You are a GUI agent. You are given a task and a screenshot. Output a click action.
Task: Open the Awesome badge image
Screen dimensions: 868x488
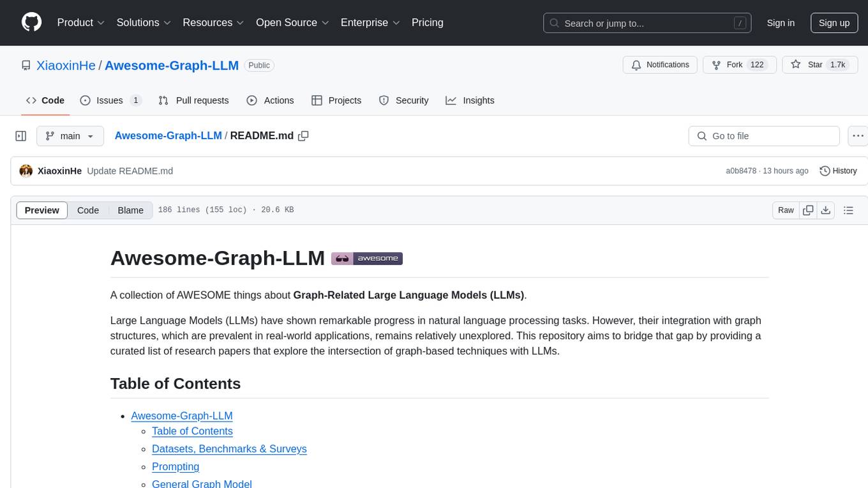pos(367,259)
